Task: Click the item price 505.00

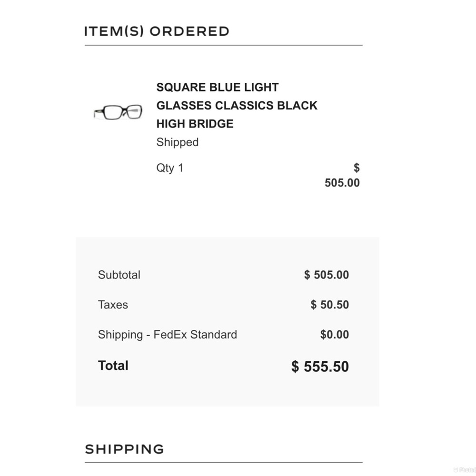Action: [342, 183]
